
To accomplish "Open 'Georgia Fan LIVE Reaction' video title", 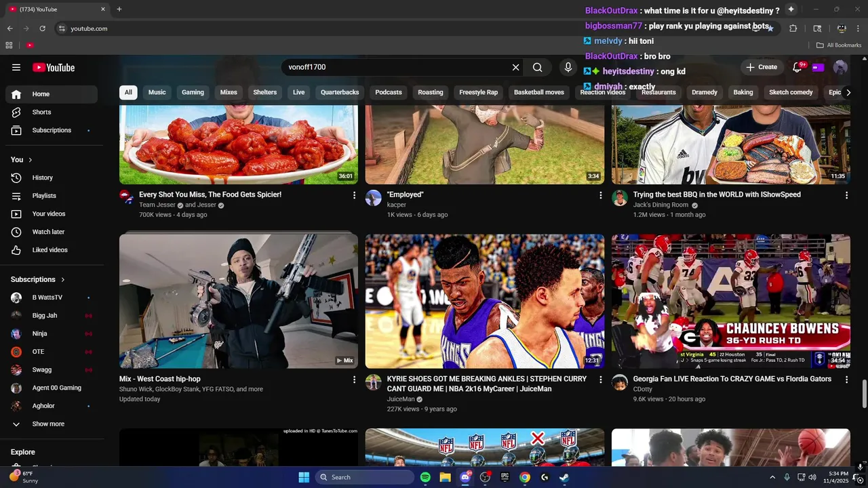I will click(x=732, y=379).
